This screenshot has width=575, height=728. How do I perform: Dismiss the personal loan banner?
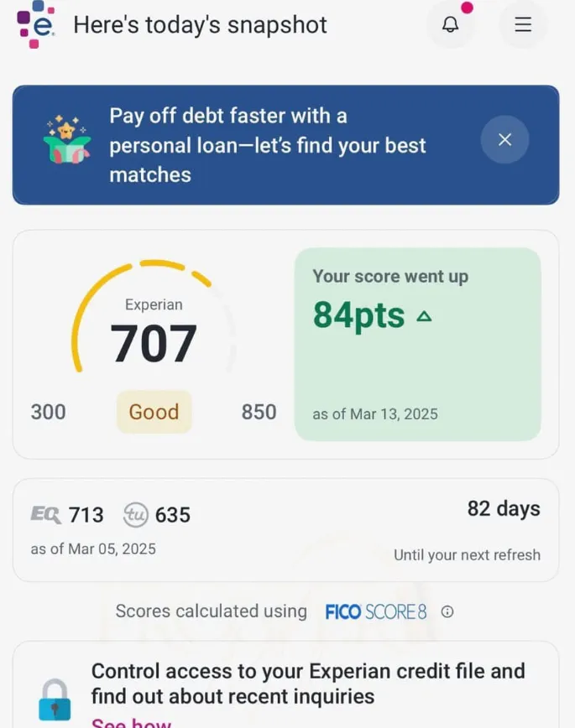tap(504, 139)
